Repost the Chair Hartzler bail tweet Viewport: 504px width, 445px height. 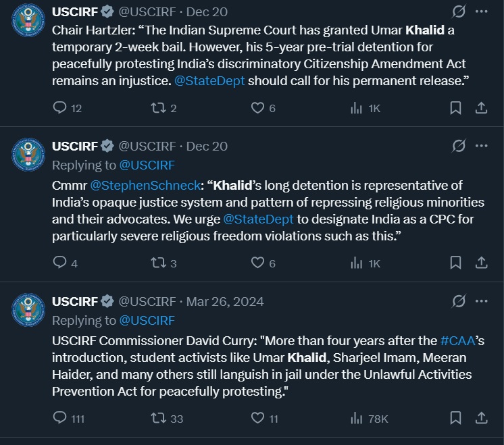pos(158,108)
